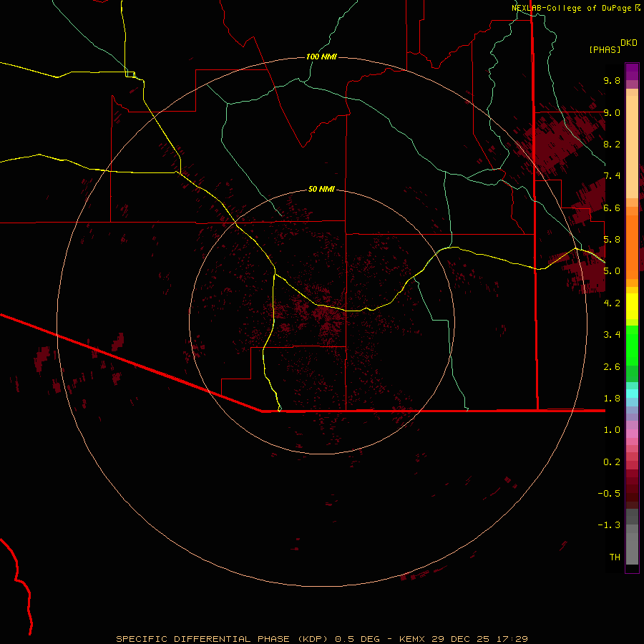Click the "[PHAS]" label above the color scale
This screenshot has width=644, height=644.
pyautogui.click(x=605, y=49)
